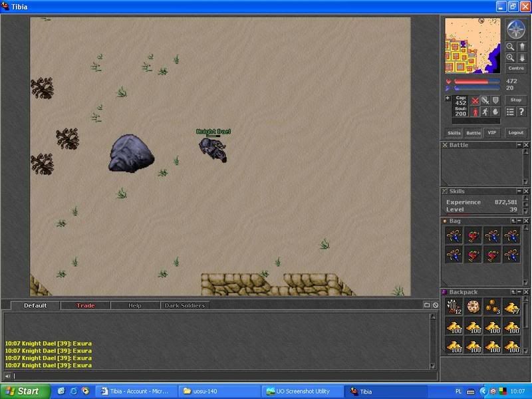Image resolution: width=532 pixels, height=399 pixels.
Task: Toggle the Skills window button
Action: coord(454,132)
